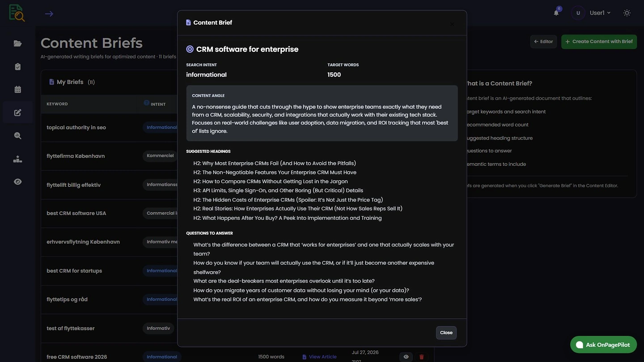The image size is (644, 362).
Task: Close the Content Brief modal with X
Action: (x=452, y=24)
